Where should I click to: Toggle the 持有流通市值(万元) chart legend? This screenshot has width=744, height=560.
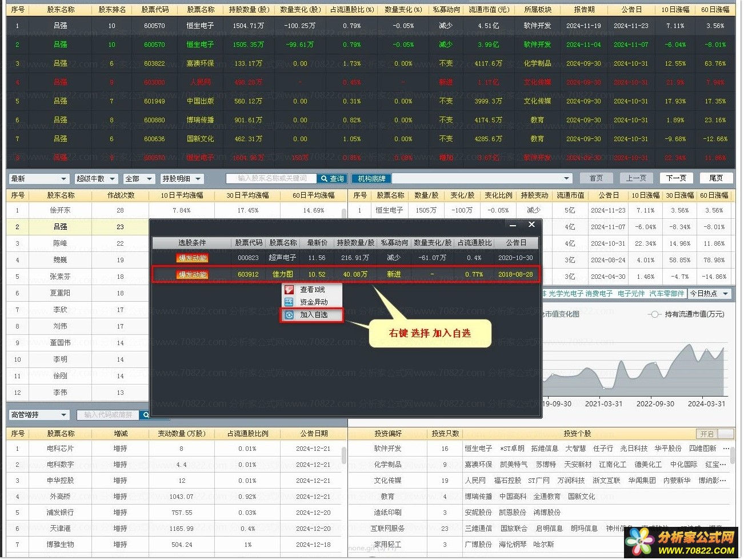pyautogui.click(x=686, y=314)
